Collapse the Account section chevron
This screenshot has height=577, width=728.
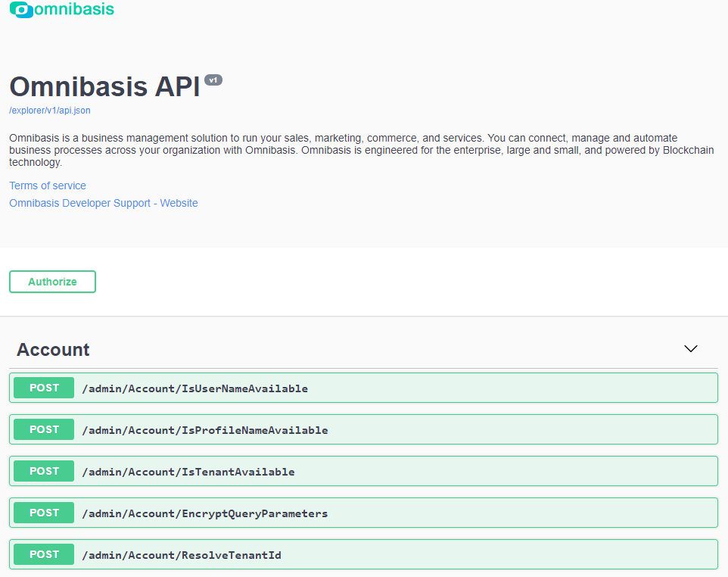pyautogui.click(x=690, y=348)
